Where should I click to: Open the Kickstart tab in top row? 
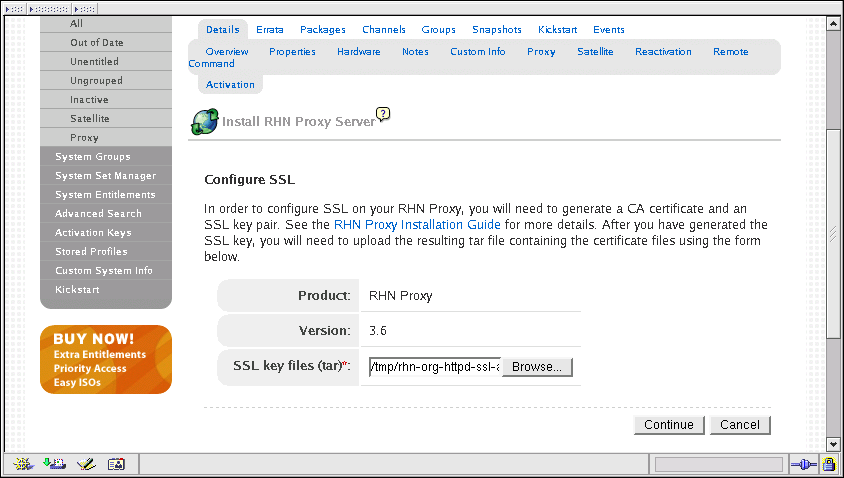point(557,30)
